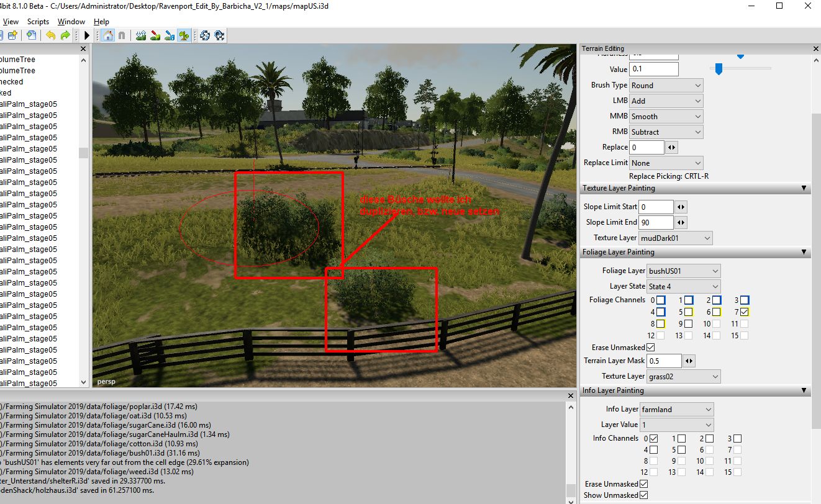Redo with the green arrow icon
Viewport: 821px width, 504px height.
pos(65,35)
